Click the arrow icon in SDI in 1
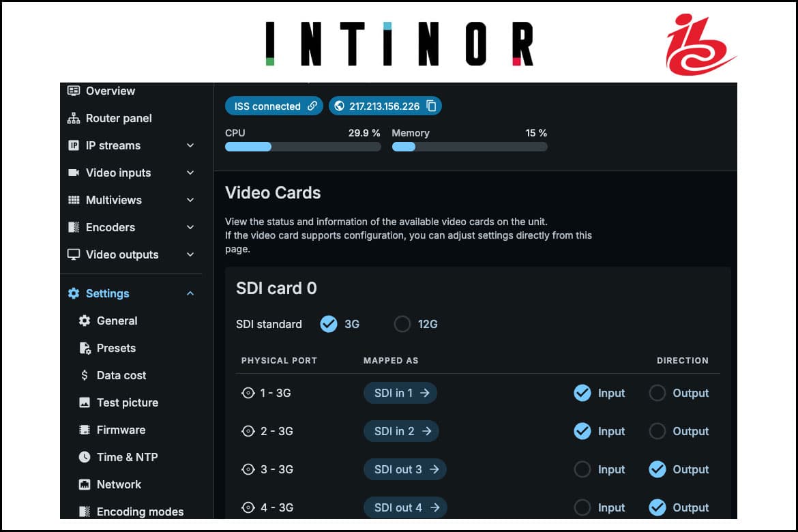The height and width of the screenshot is (532, 798). click(424, 393)
